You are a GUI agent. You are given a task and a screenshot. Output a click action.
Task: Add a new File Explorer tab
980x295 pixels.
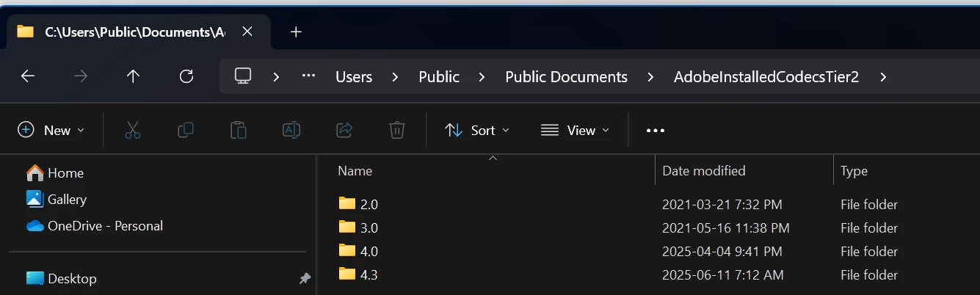coord(296,32)
